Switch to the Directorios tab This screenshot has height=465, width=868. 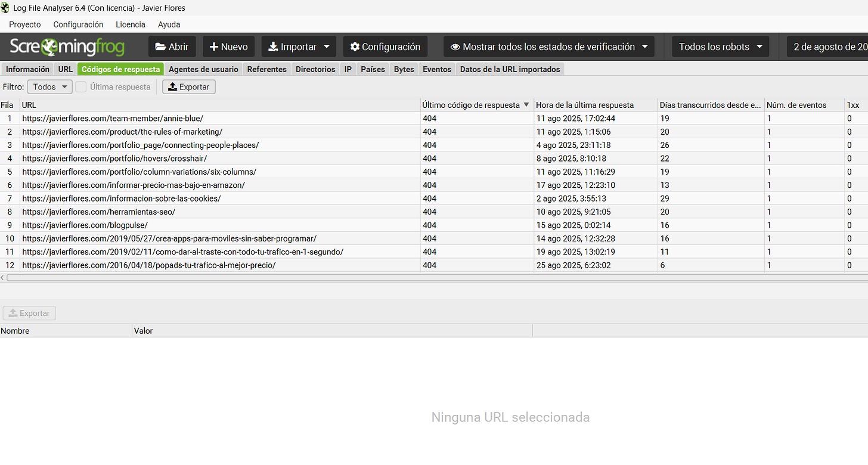315,69
